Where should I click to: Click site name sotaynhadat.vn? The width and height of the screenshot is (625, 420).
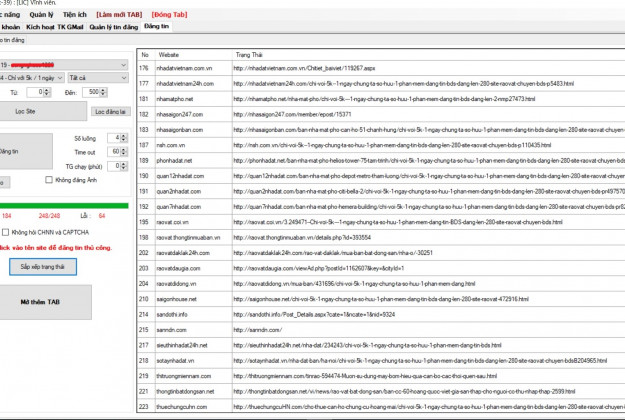click(x=175, y=361)
